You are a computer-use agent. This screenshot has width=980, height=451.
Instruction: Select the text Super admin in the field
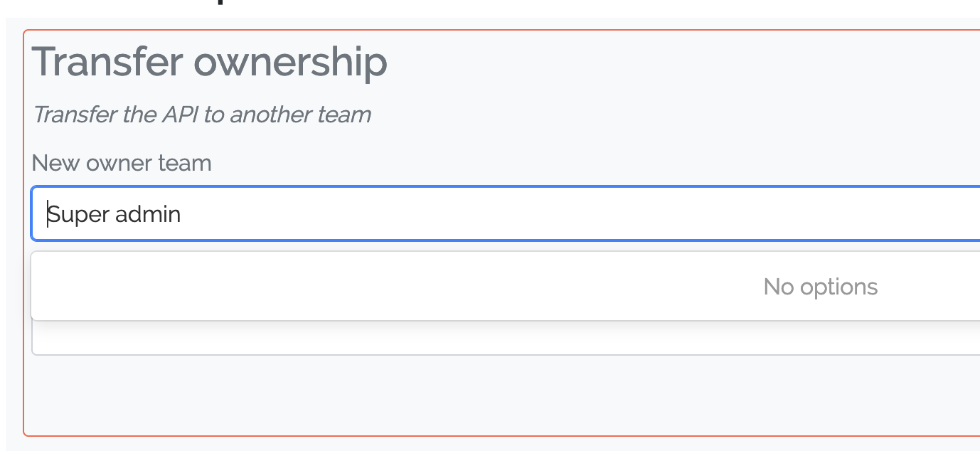[114, 213]
